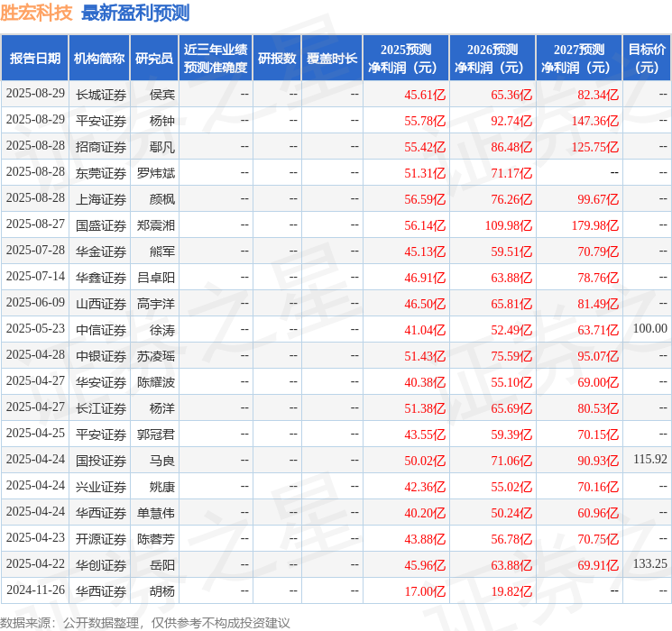Screen dimensions: 672x631
Task: Select analyst name 姚康
Action: 162,487
